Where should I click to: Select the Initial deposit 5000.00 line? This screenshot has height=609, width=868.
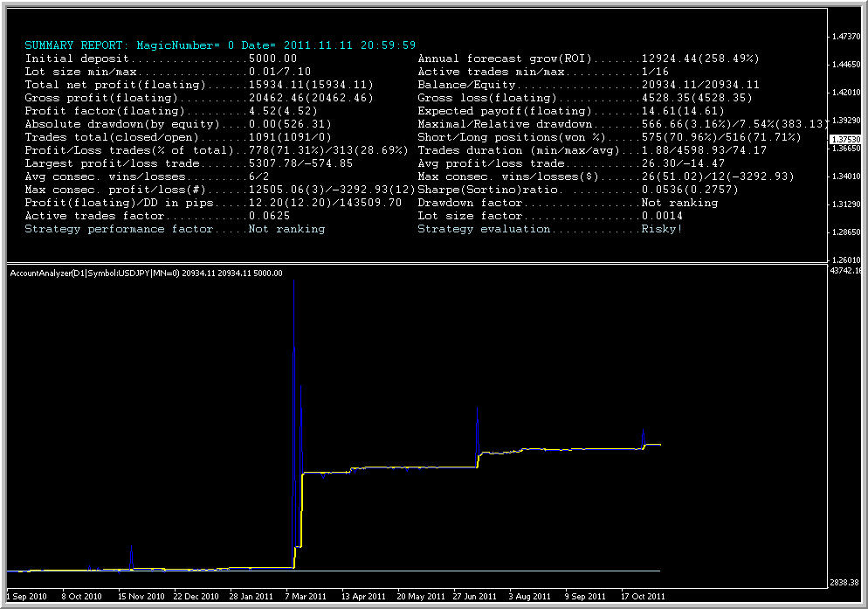click(x=161, y=59)
